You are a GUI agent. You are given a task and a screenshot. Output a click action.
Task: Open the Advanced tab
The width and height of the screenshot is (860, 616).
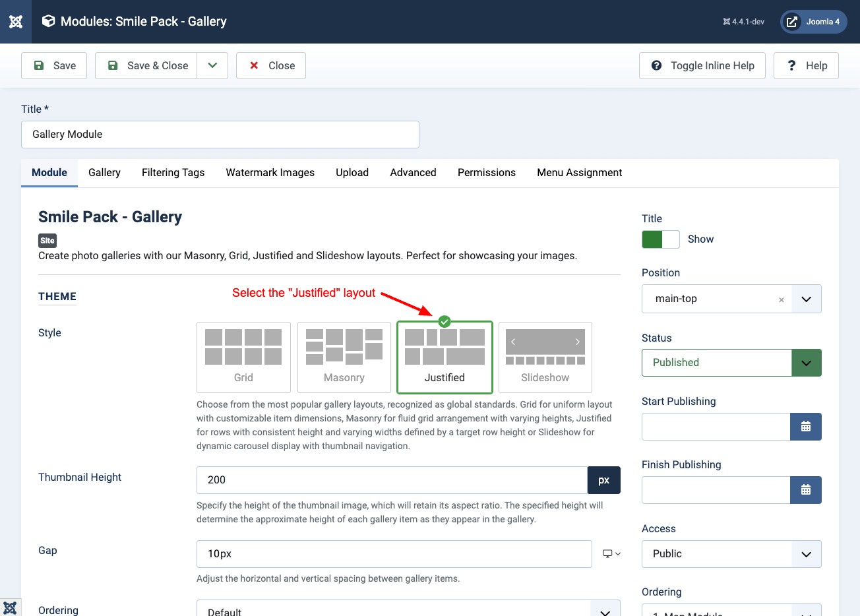point(413,172)
